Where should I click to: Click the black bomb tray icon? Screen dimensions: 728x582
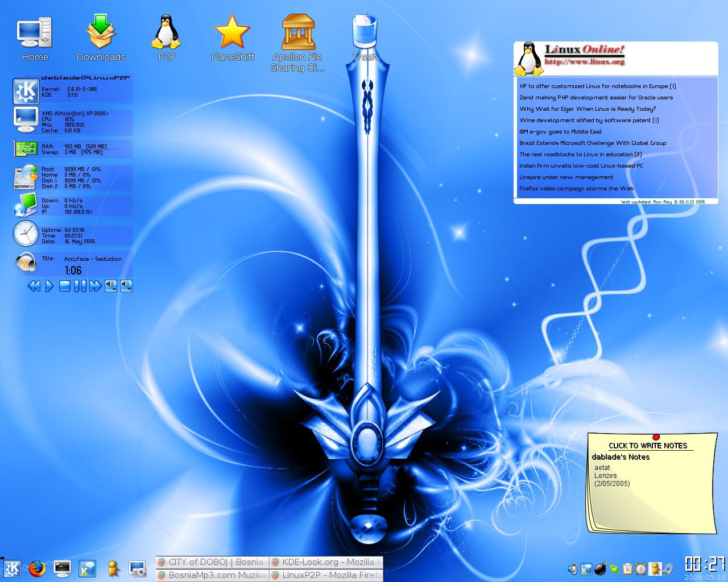600,569
